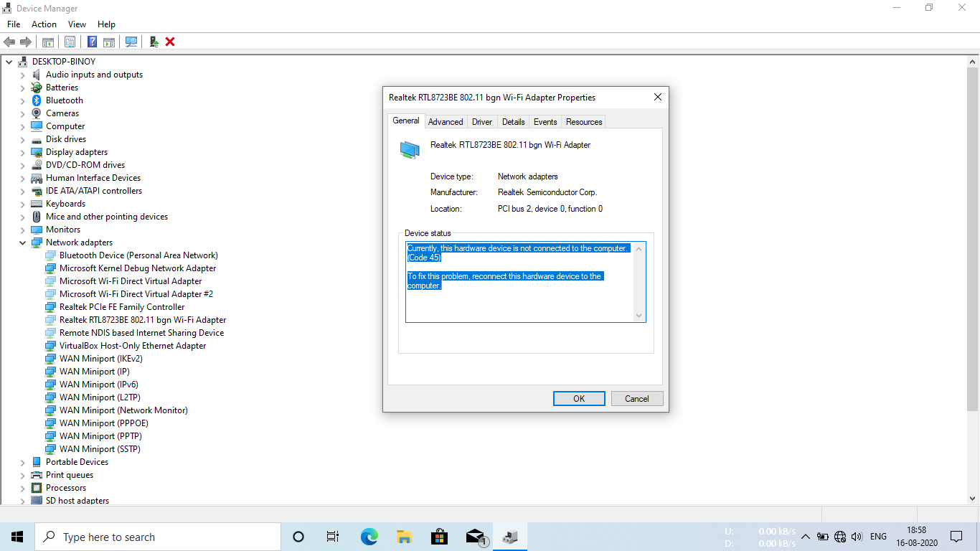Click the blue Help question mark icon

(93, 42)
